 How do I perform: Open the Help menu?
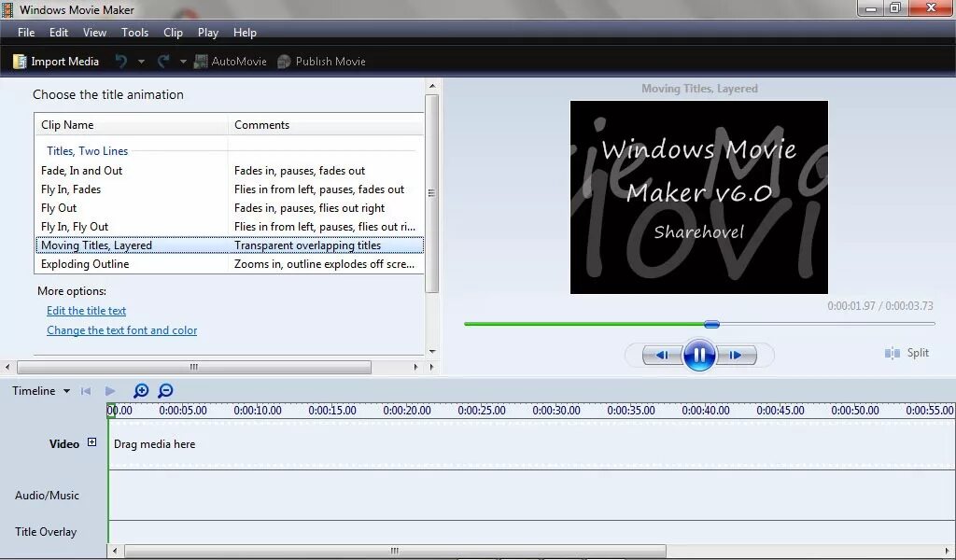tap(245, 33)
